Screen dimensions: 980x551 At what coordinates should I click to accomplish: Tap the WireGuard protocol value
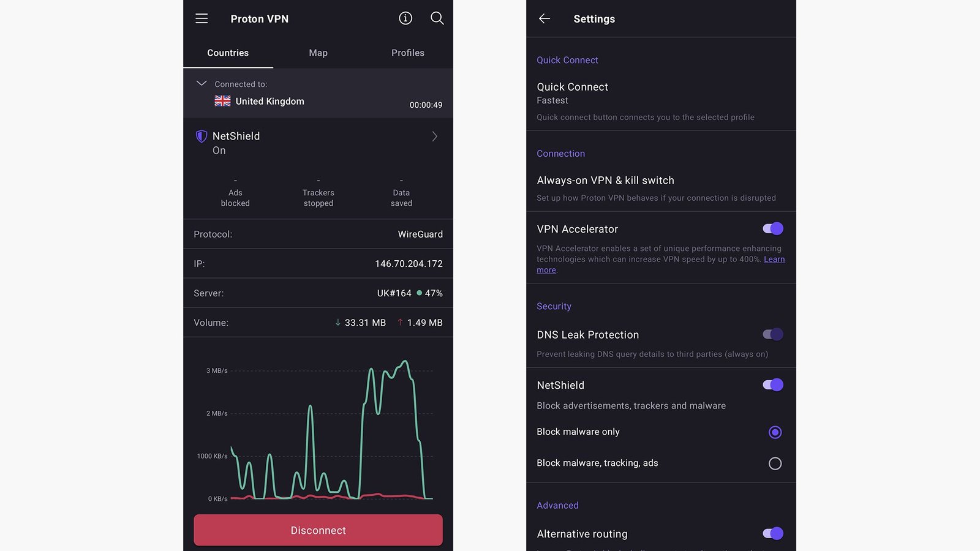420,234
